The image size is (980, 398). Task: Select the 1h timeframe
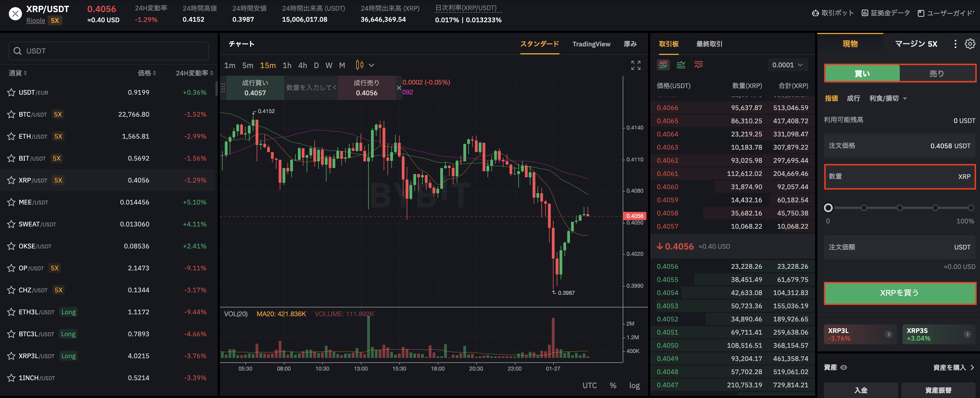(x=287, y=65)
